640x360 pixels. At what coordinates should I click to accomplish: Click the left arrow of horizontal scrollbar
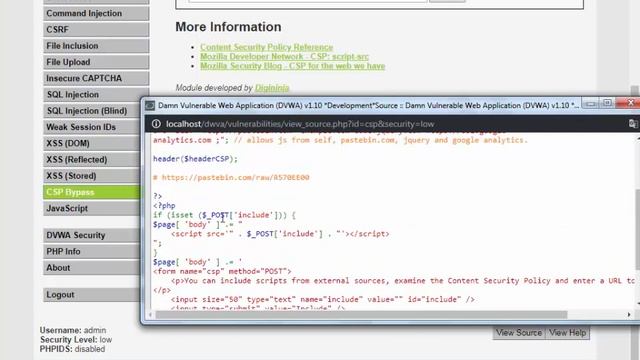[151, 315]
